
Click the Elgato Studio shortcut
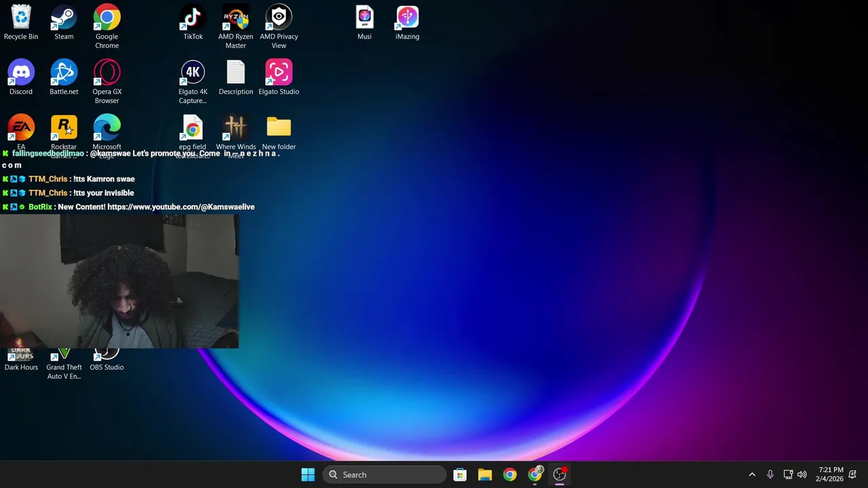pos(279,77)
